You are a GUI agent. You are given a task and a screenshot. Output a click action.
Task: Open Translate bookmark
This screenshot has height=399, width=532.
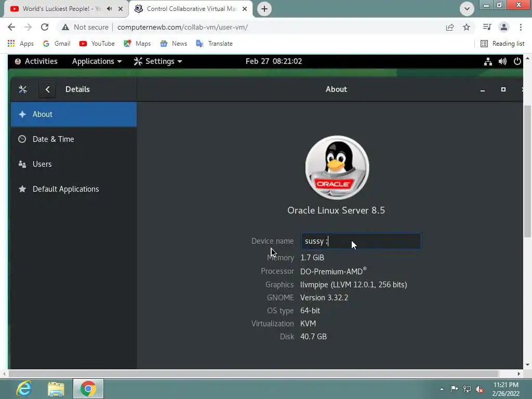click(214, 44)
